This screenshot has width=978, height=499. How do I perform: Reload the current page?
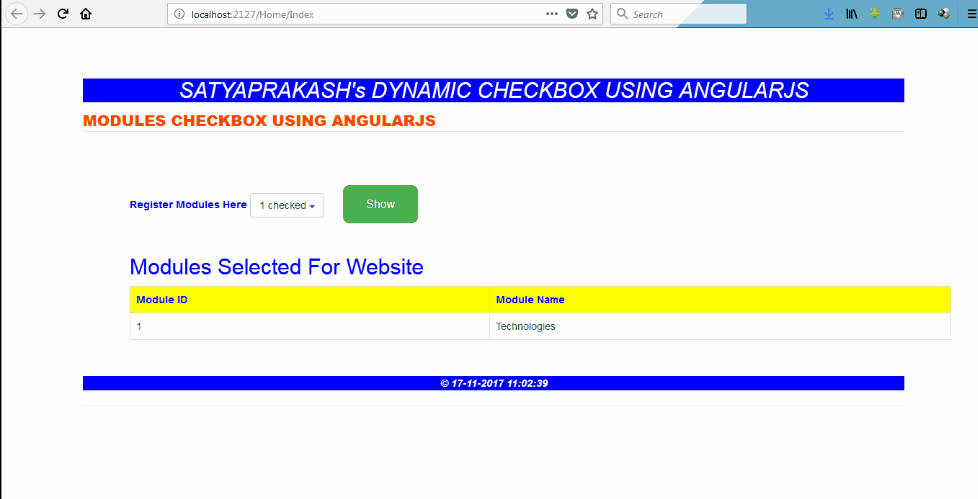click(x=62, y=14)
